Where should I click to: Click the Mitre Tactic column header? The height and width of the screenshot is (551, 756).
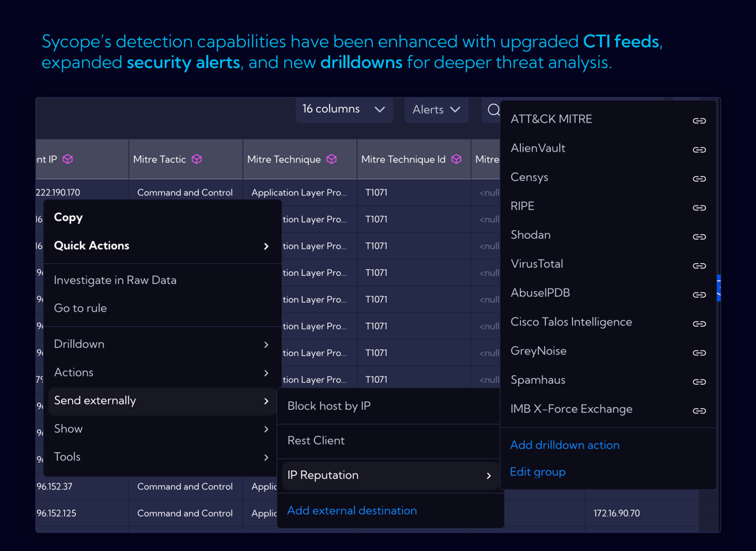(186, 159)
